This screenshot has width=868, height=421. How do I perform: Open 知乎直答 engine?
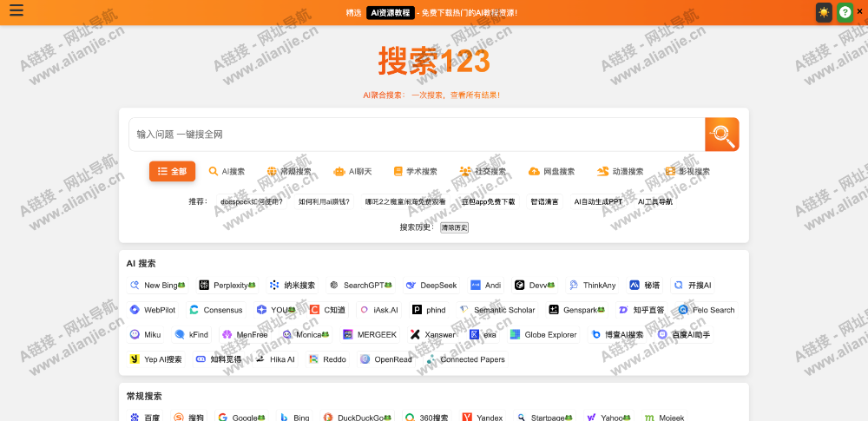(x=641, y=310)
